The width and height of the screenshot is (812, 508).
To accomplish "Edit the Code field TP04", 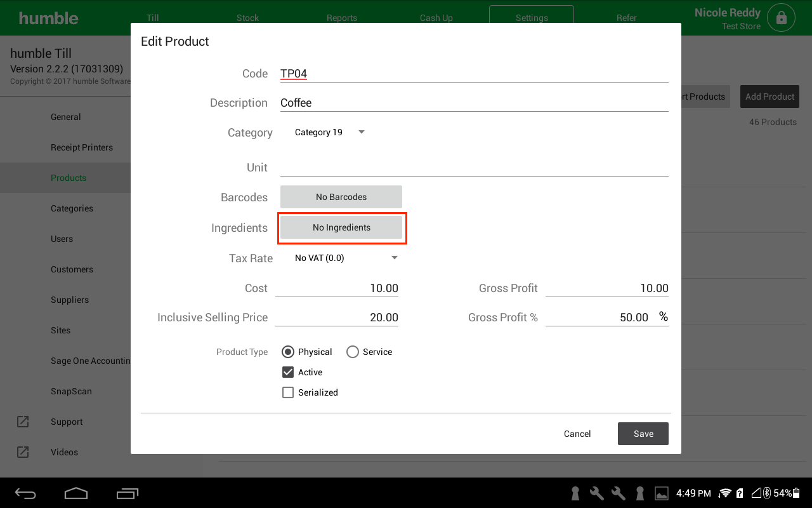I will (x=475, y=74).
